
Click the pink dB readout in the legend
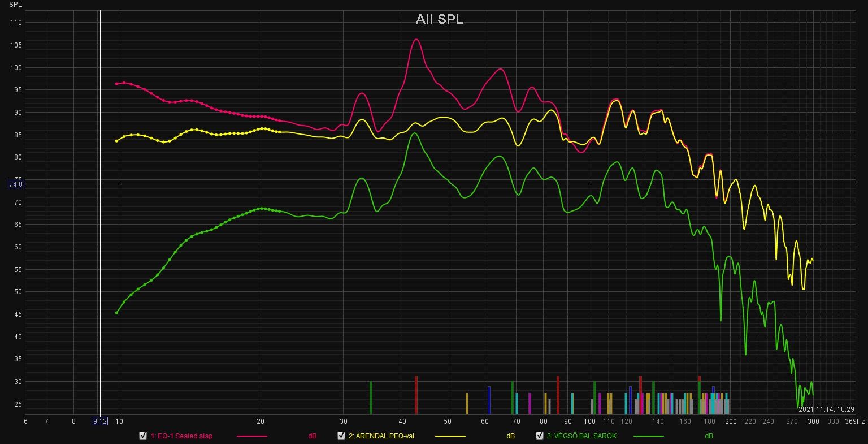click(313, 436)
